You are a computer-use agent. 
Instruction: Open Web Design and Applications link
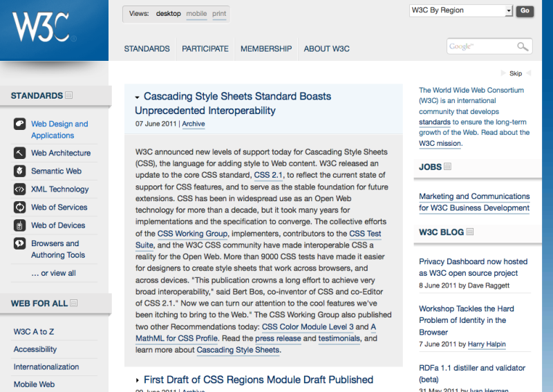coord(59,129)
